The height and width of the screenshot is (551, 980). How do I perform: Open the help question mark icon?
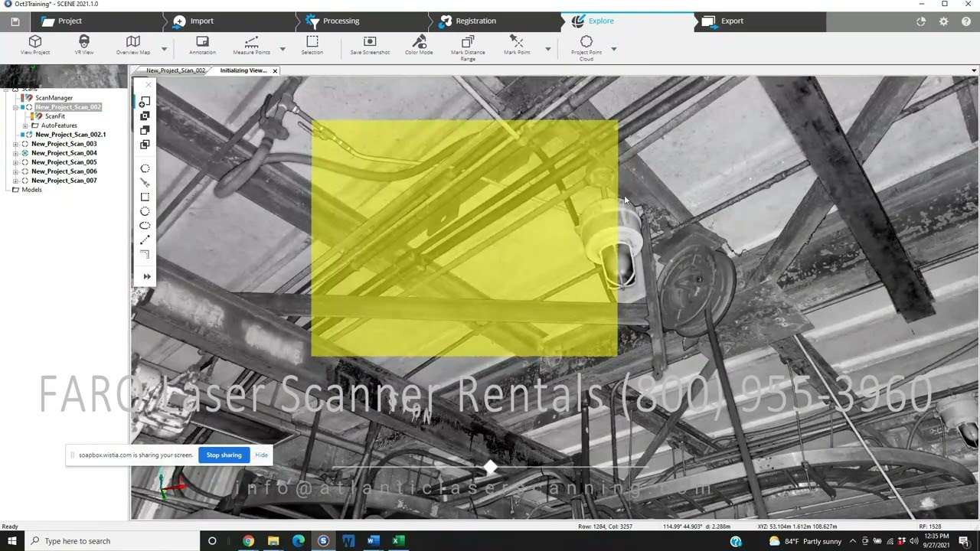(x=965, y=21)
